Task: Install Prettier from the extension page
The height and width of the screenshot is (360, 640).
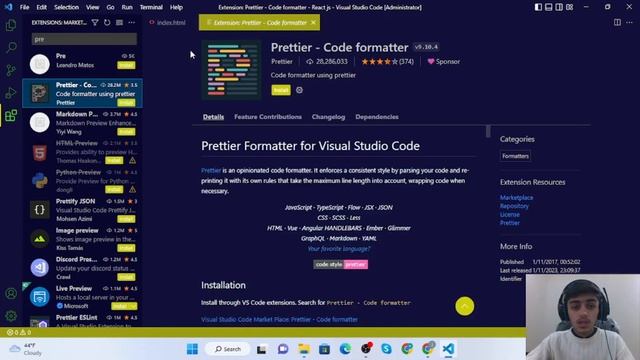Action: click(x=281, y=90)
